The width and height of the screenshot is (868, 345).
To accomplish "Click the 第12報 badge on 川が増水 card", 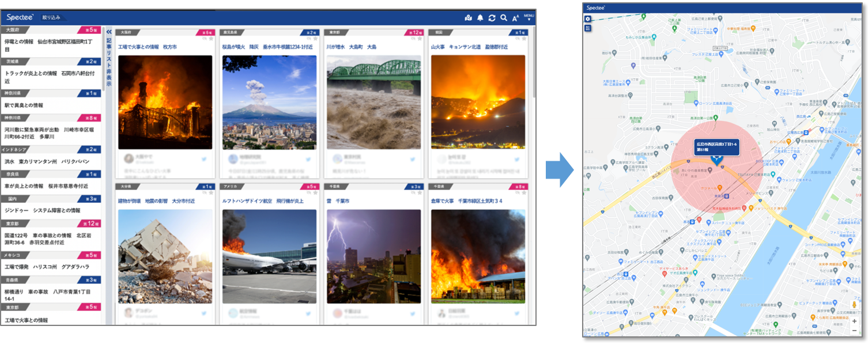I will click(414, 33).
